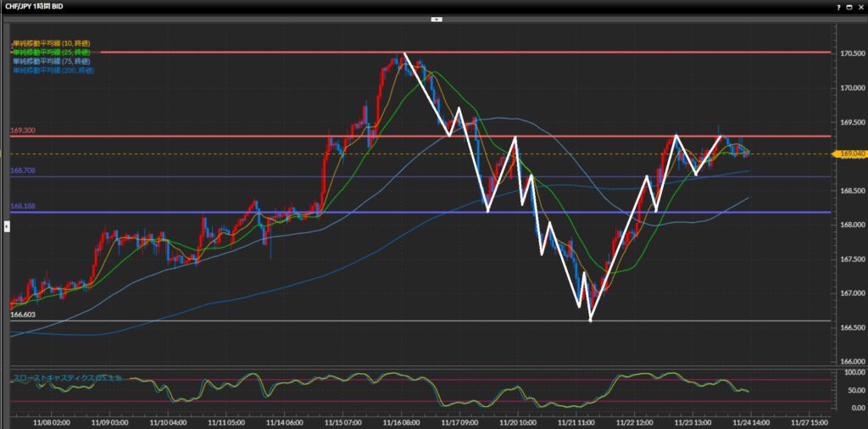Image resolution: width=868 pixels, height=429 pixels.
Task: Click the 75-period moving average label
Action: coord(51,61)
